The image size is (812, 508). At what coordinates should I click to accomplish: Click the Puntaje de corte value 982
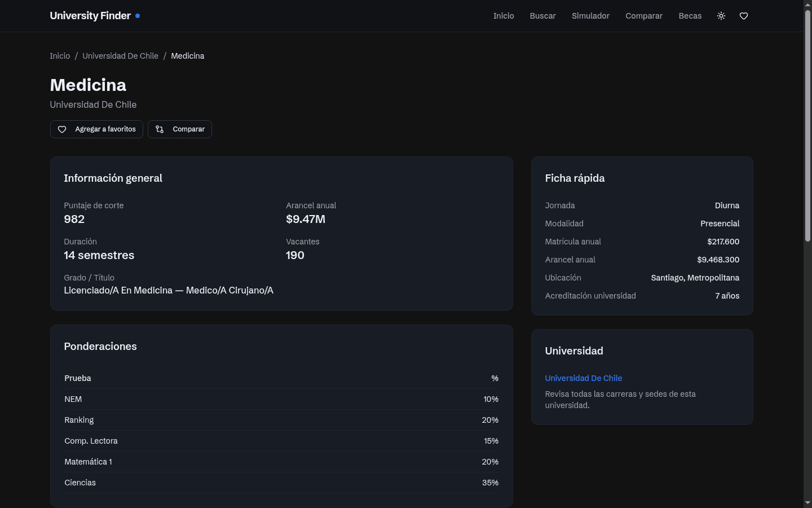[74, 219]
